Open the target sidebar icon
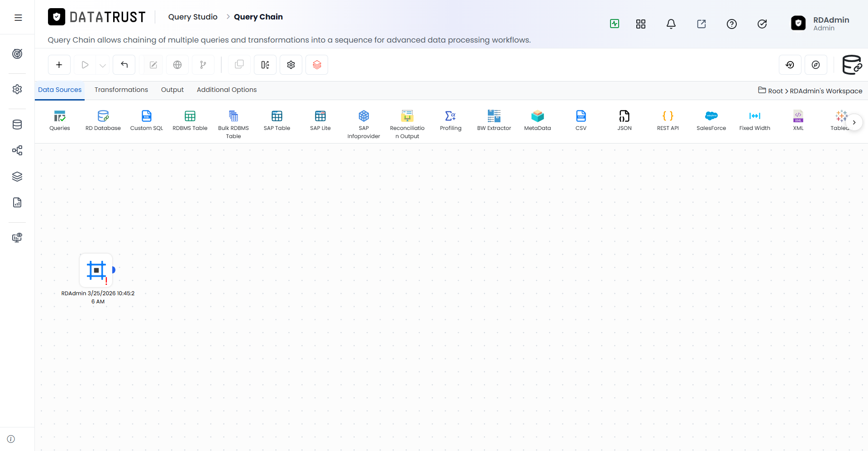This screenshot has width=868, height=451. [x=17, y=54]
